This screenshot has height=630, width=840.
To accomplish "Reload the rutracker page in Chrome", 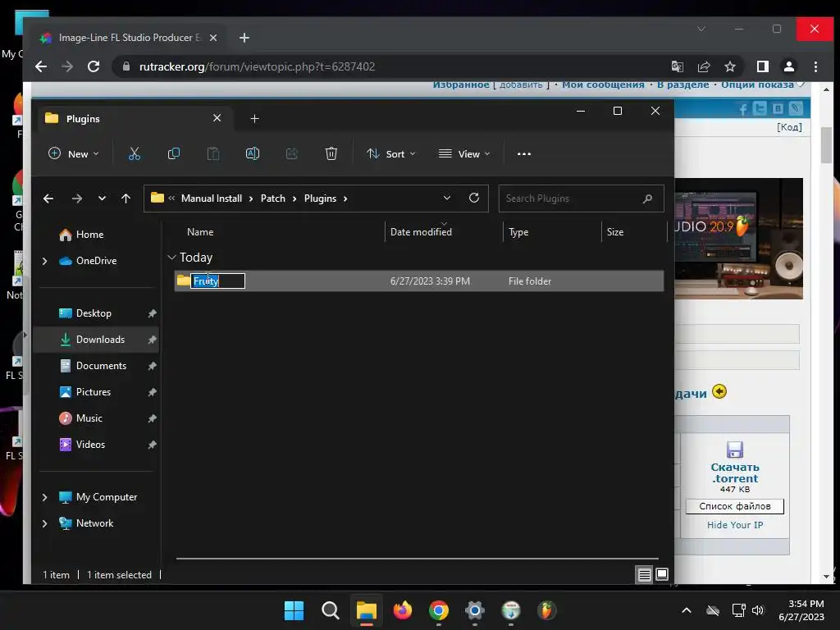I will pos(94,66).
